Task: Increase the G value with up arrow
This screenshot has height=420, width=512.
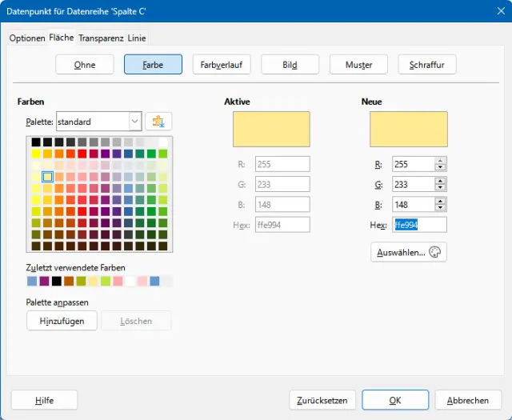Action: click(440, 181)
